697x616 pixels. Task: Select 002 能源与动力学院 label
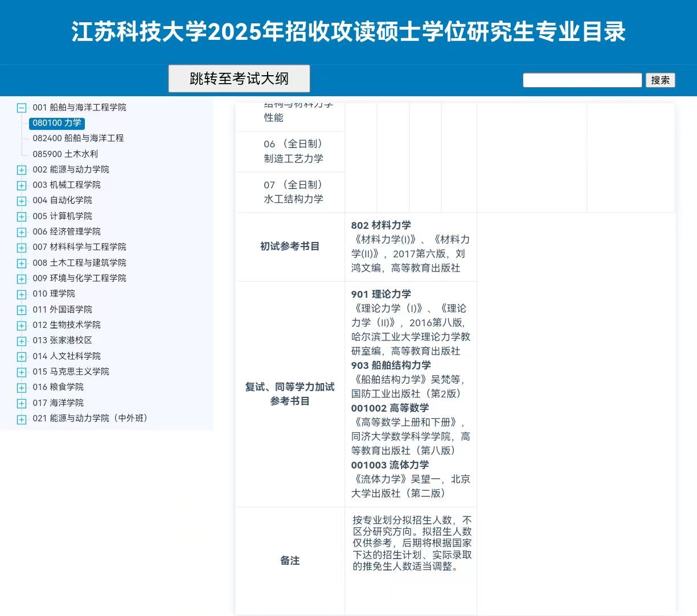click(x=71, y=169)
